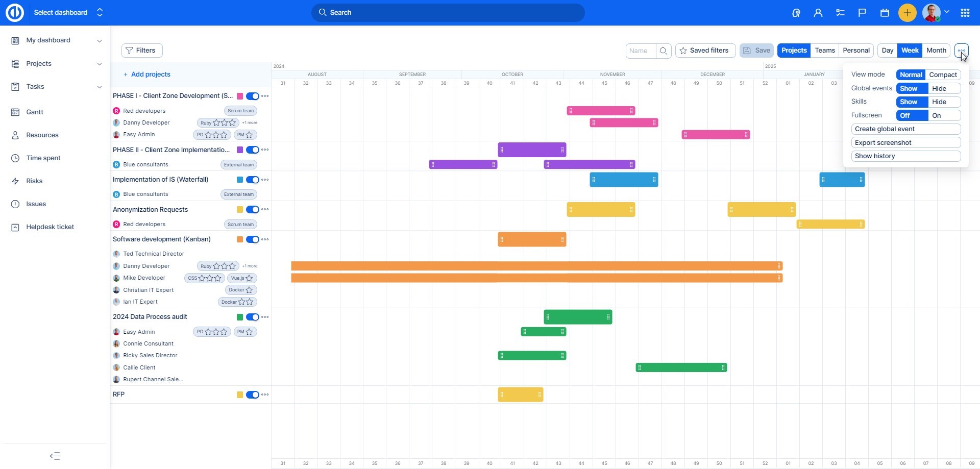Toggle the Anonymization Requests project switch
Viewport: 980px width, 469px height.
(x=252, y=210)
